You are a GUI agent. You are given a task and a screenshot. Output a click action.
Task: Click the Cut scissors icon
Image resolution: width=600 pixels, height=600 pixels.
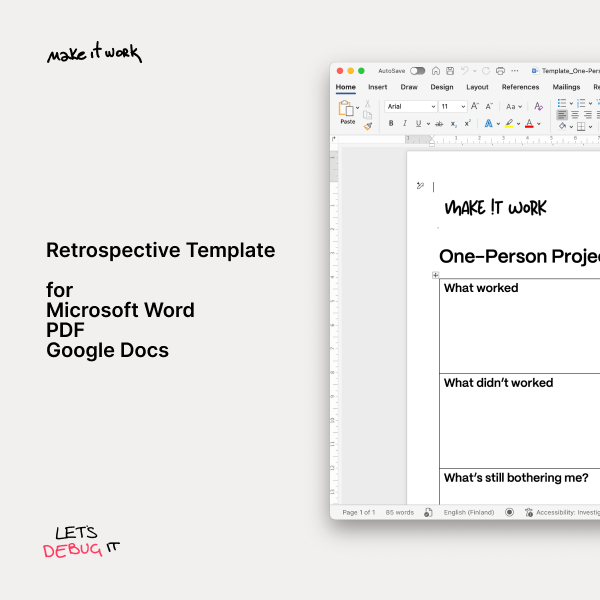367,104
